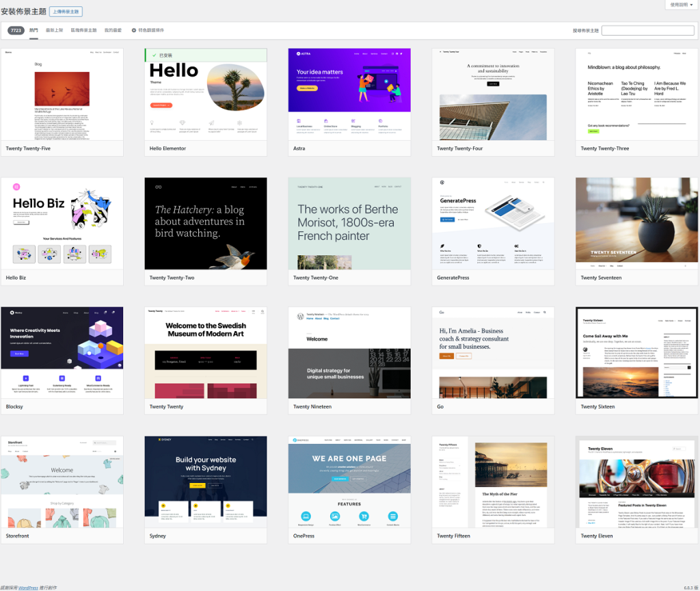Switch to the 熱門 tab
This screenshot has width=700, height=591.
(x=34, y=31)
